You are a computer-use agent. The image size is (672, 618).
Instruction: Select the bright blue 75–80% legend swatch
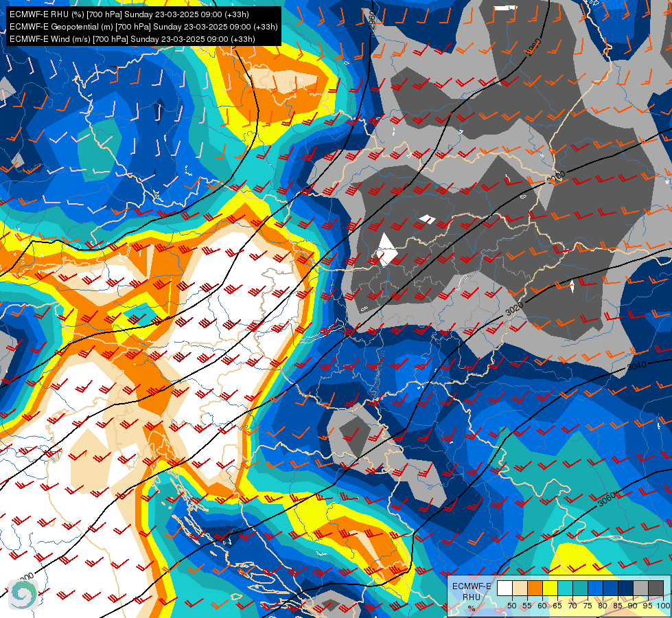click(596, 588)
